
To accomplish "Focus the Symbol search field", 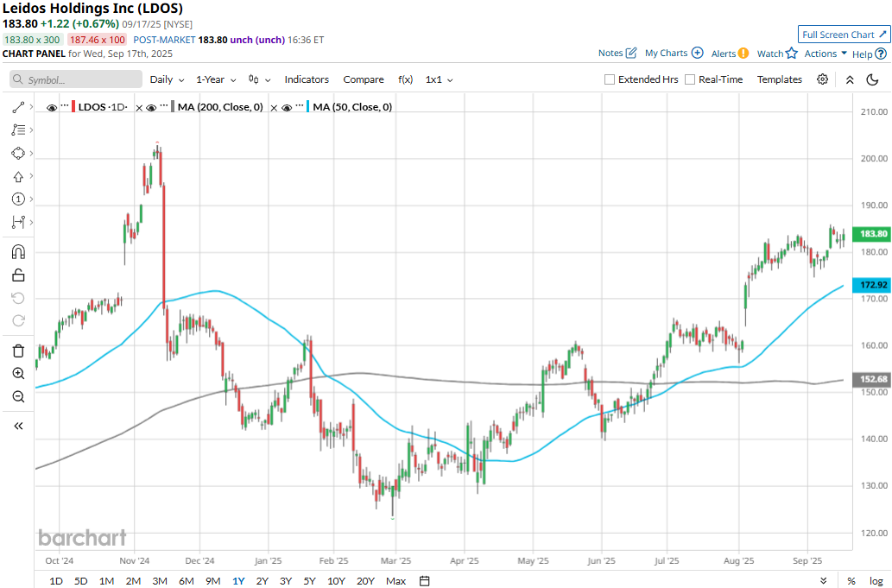I will [x=76, y=79].
